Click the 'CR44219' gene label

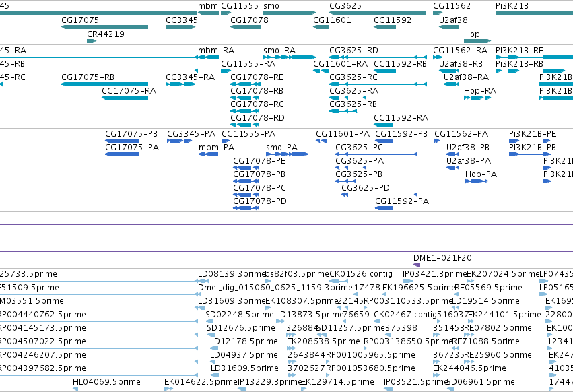click(106, 34)
